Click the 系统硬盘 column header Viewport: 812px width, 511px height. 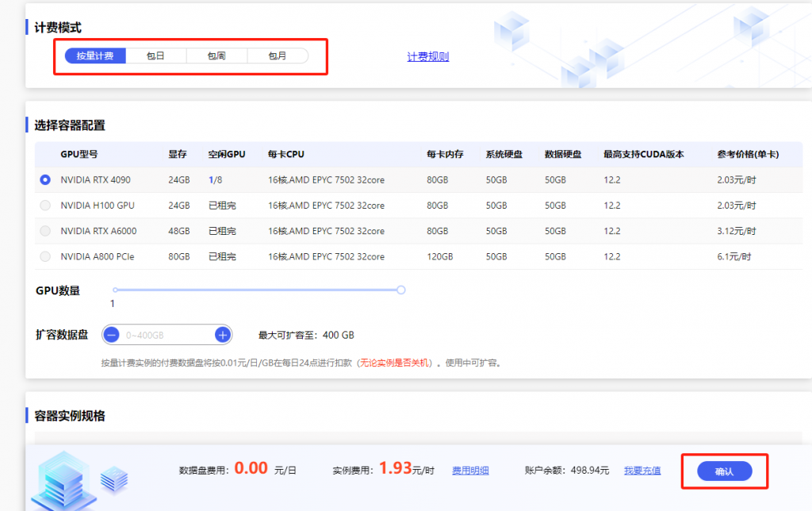tap(504, 154)
